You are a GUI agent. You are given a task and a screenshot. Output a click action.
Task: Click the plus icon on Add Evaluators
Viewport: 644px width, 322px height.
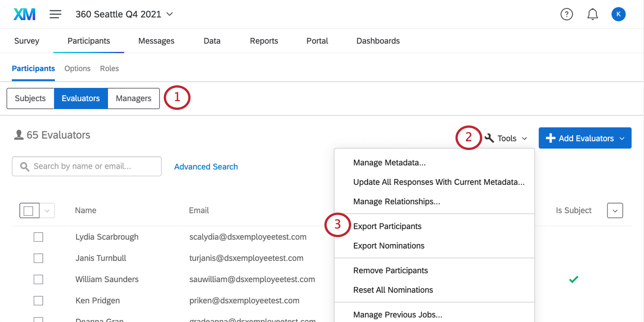pos(550,138)
